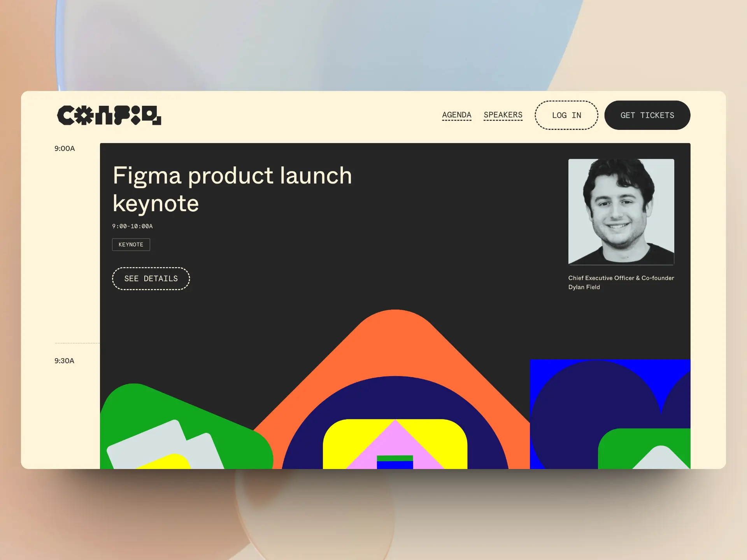747x560 pixels.
Task: Open See Details for keynote
Action: (x=151, y=278)
